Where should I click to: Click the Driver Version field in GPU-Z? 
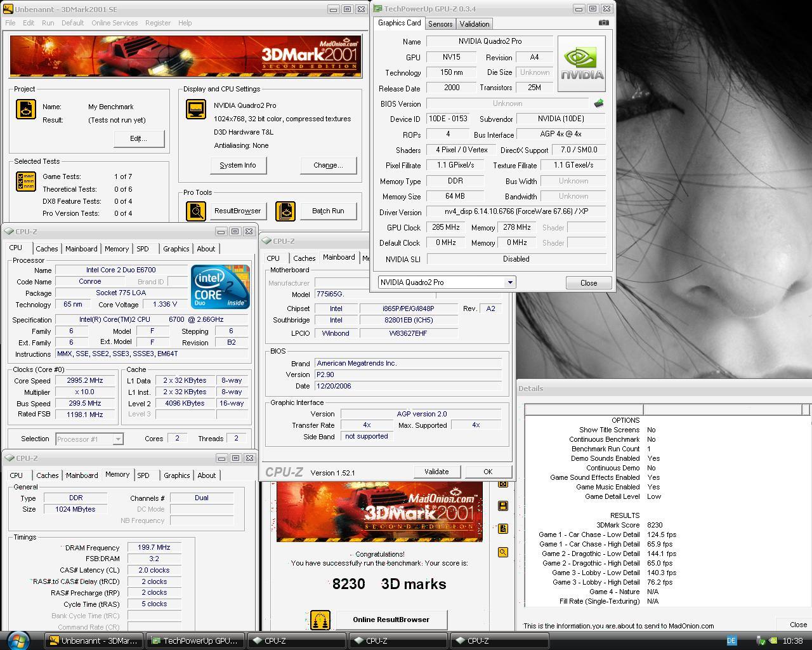(x=516, y=212)
